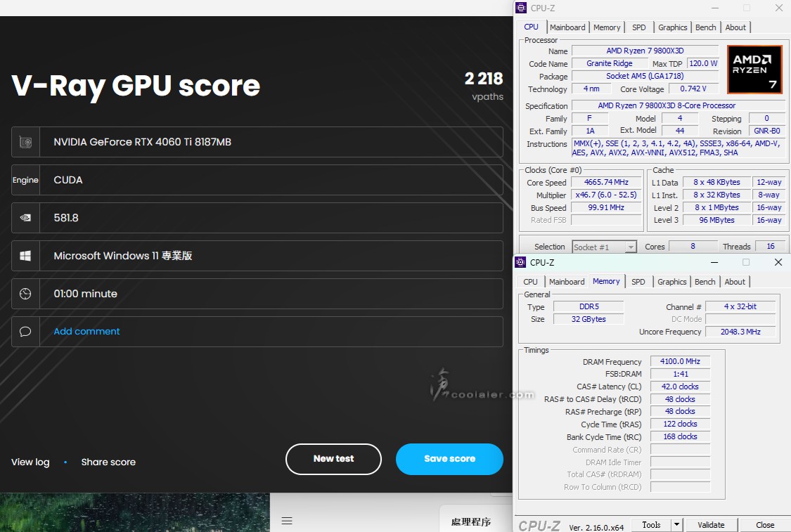Click the memory Type value DDR5

(589, 306)
